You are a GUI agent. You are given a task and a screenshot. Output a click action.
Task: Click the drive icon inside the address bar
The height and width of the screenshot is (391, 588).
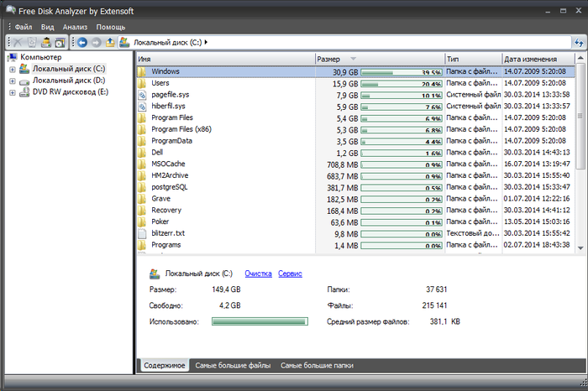click(x=124, y=42)
